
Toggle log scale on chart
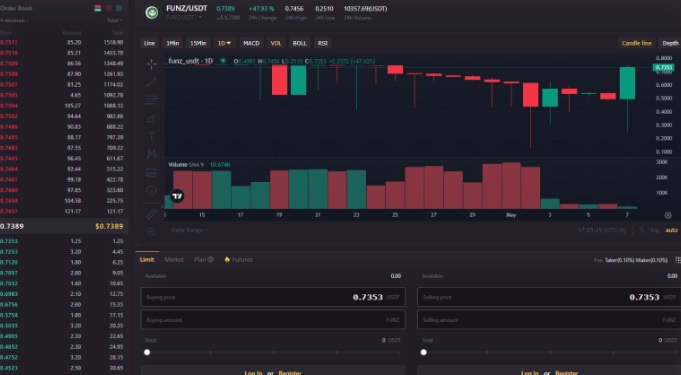[655, 230]
